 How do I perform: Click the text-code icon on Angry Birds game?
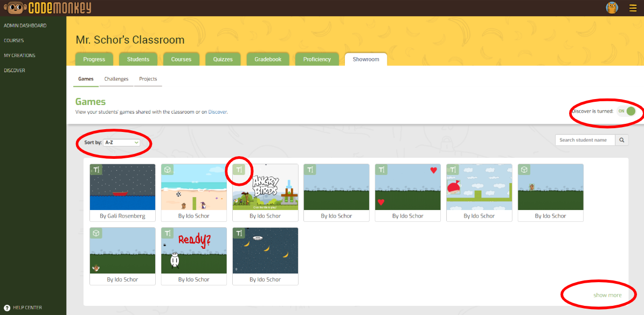pos(239,170)
